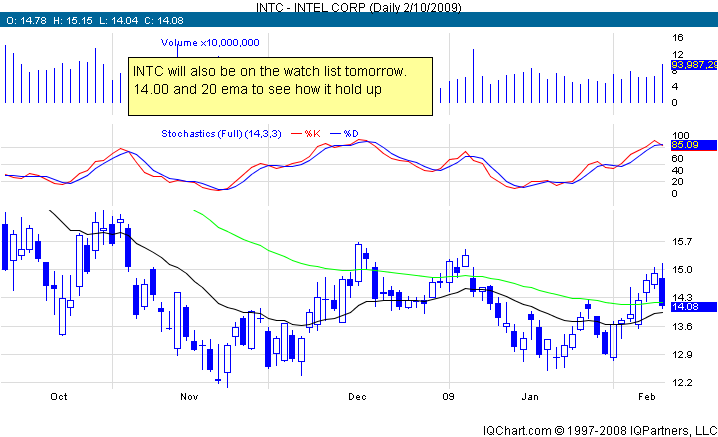Screen dimensions: 718x437
Task: Click the Volume x10,000,000 label
Action: tap(210, 43)
